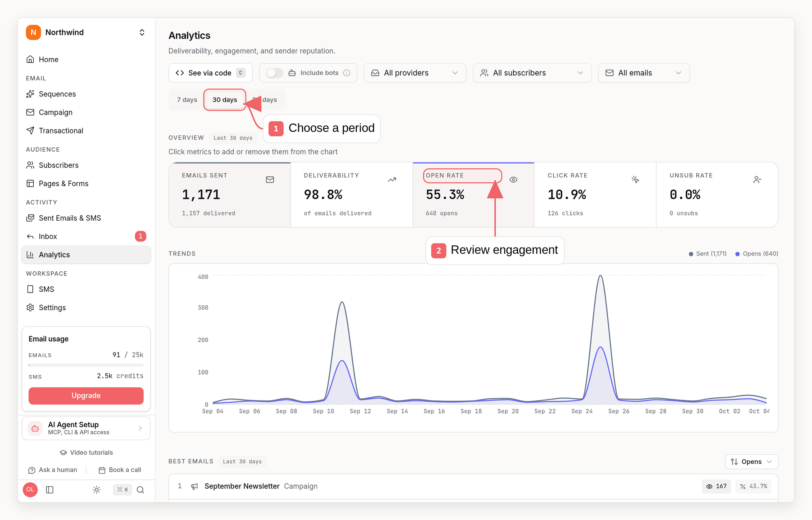Viewport: 812px width, 520px height.
Task: Enable the Include bots toggle
Action: 274,73
